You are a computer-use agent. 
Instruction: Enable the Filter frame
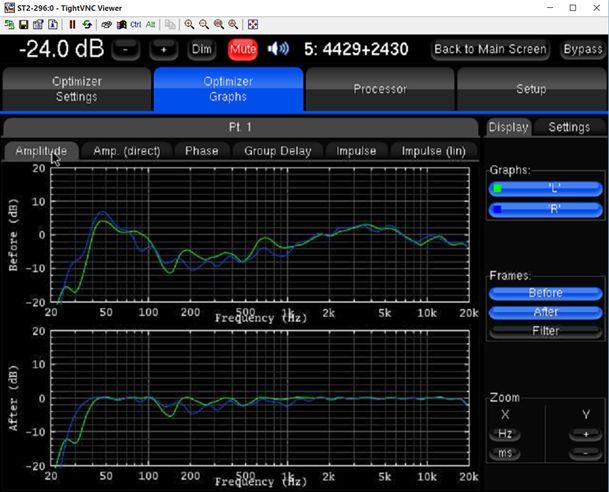[546, 330]
